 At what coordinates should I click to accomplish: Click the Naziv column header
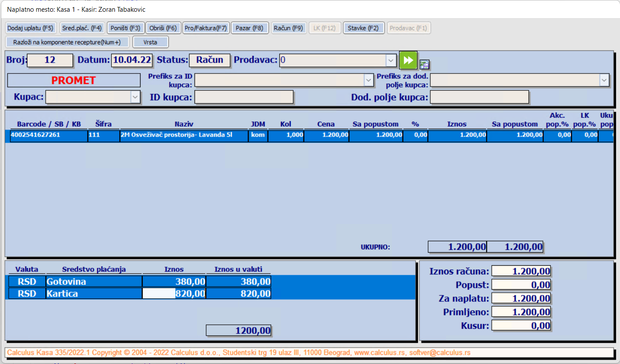click(184, 124)
